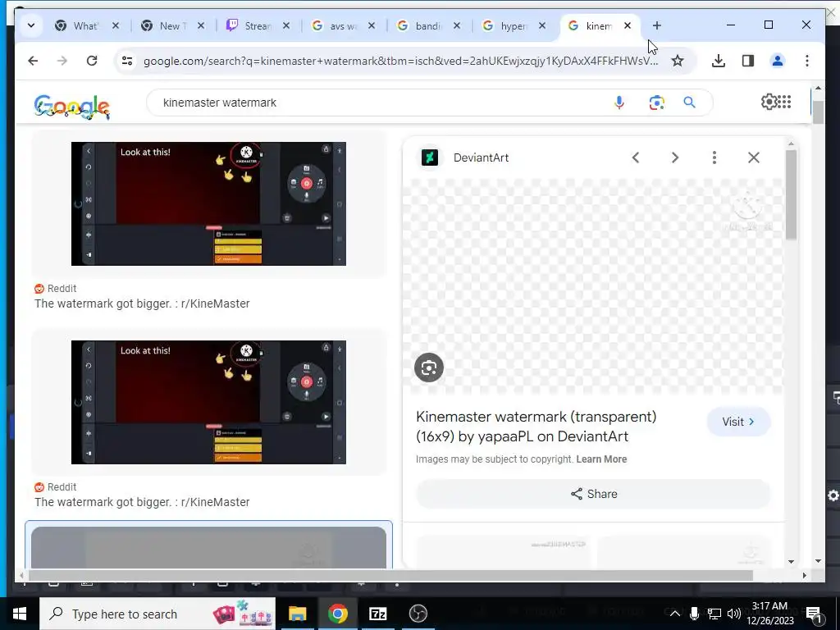
Task: Open the Google apps grid
Action: pyautogui.click(x=784, y=102)
